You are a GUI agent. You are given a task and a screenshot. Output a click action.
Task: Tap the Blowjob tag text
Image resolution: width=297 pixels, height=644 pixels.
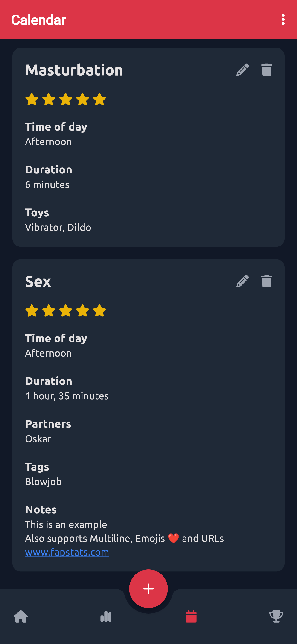pos(43,481)
